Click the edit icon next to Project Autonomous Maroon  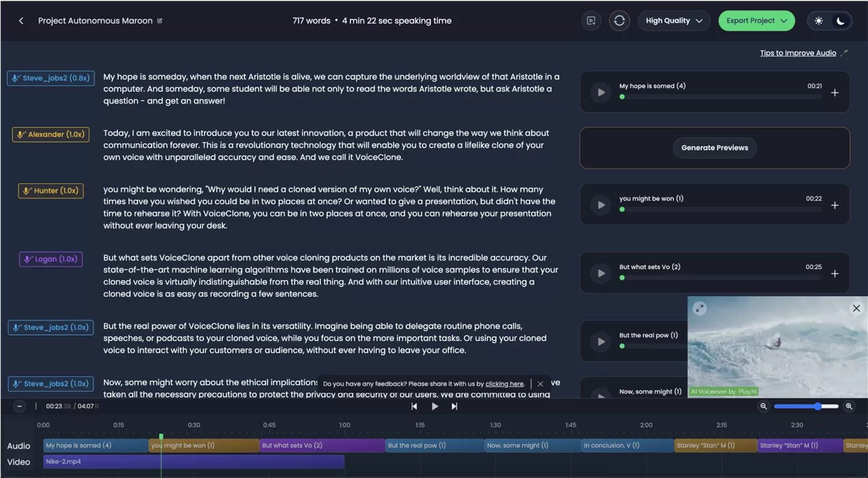(x=160, y=21)
